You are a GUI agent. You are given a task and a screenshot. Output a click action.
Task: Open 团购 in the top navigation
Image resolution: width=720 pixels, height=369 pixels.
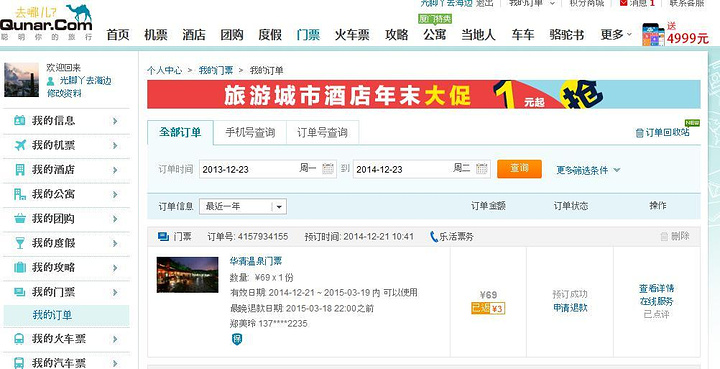(x=232, y=34)
